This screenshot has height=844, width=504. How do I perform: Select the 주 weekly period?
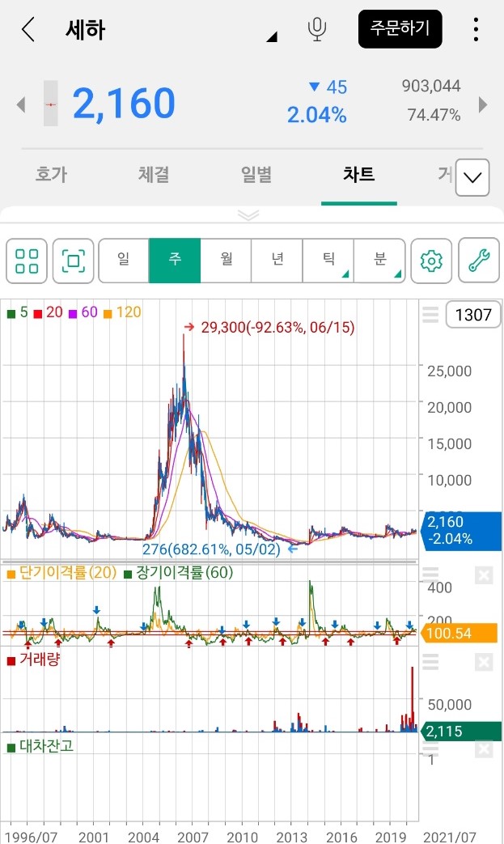coord(175,261)
